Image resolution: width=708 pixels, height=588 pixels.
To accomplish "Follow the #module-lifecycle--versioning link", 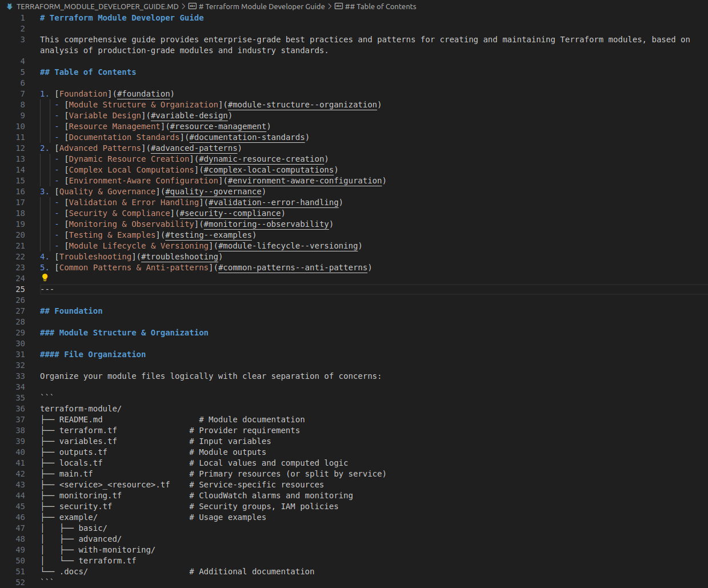I will pos(288,246).
